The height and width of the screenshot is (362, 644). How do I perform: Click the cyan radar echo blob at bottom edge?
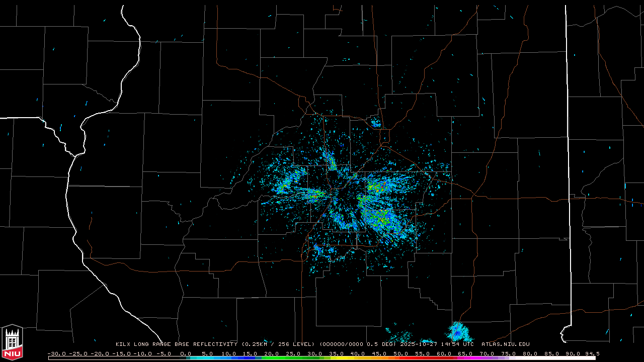(x=458, y=332)
